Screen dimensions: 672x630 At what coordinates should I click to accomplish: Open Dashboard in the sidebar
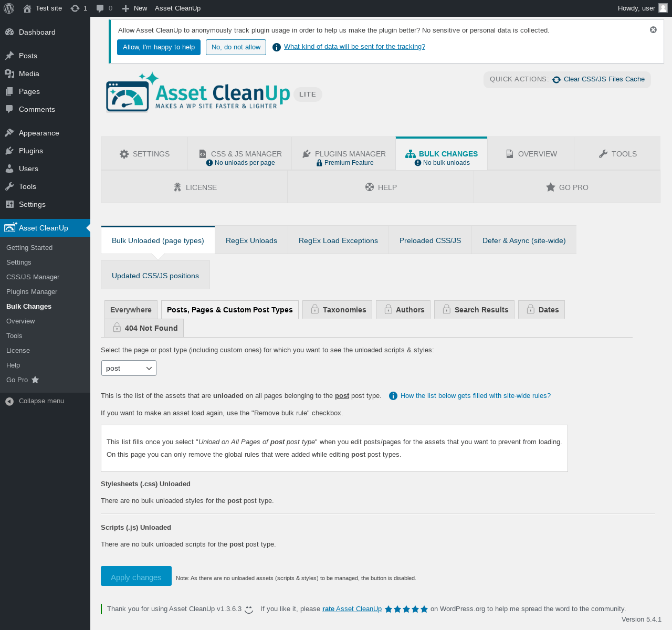[45, 32]
